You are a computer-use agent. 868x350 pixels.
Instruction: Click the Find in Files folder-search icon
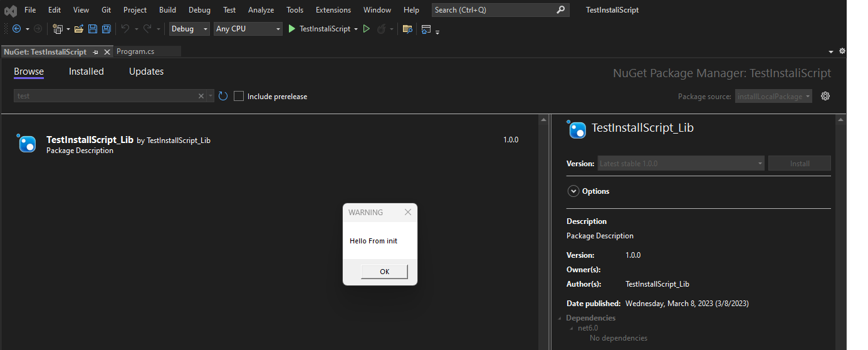click(407, 29)
